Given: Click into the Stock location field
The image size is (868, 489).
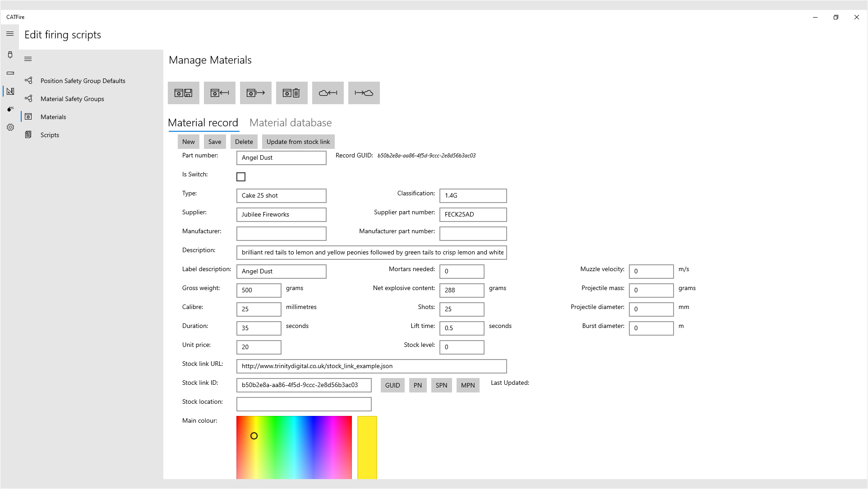Looking at the screenshot, I should pyautogui.click(x=304, y=404).
